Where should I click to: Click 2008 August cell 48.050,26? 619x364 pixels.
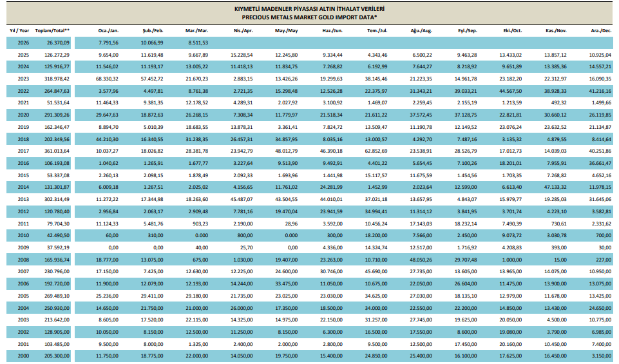click(x=421, y=260)
